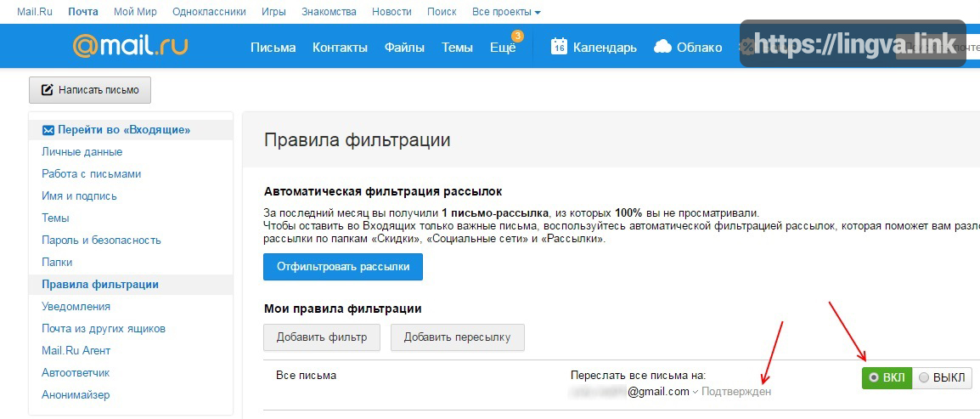Open Игры in the top bar
Screen dimensions: 980x419
point(273,12)
